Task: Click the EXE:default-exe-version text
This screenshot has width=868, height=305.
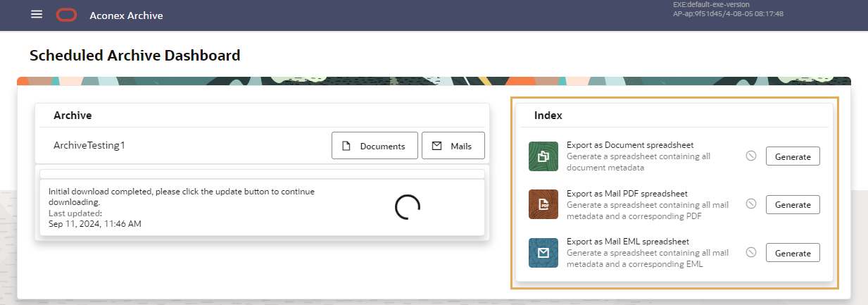Action: (711, 5)
